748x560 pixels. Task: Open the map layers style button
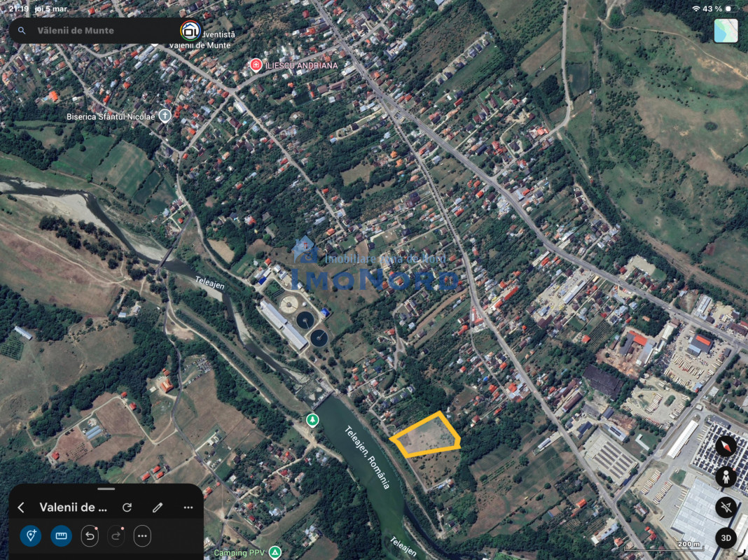[x=726, y=31]
